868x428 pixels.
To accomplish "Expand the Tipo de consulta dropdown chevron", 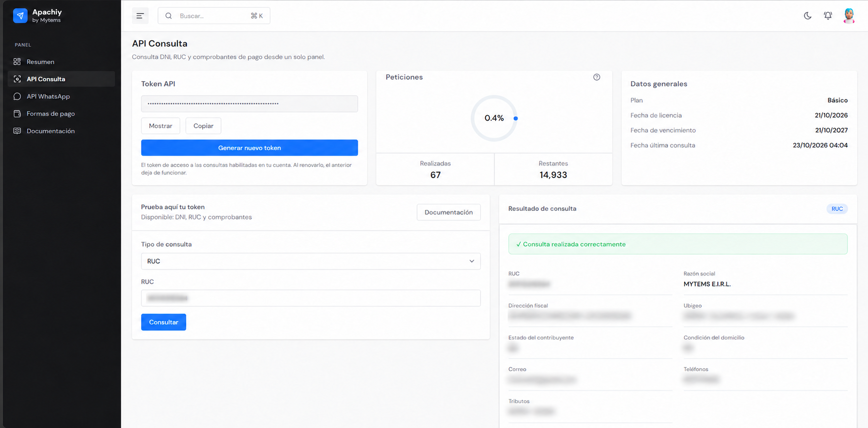I will (x=472, y=261).
